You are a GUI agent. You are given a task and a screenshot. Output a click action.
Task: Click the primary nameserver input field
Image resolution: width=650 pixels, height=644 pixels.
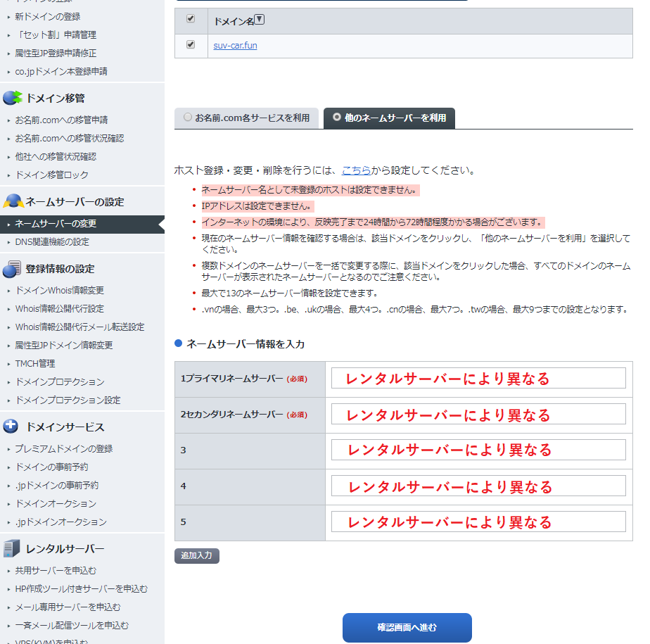point(478,378)
